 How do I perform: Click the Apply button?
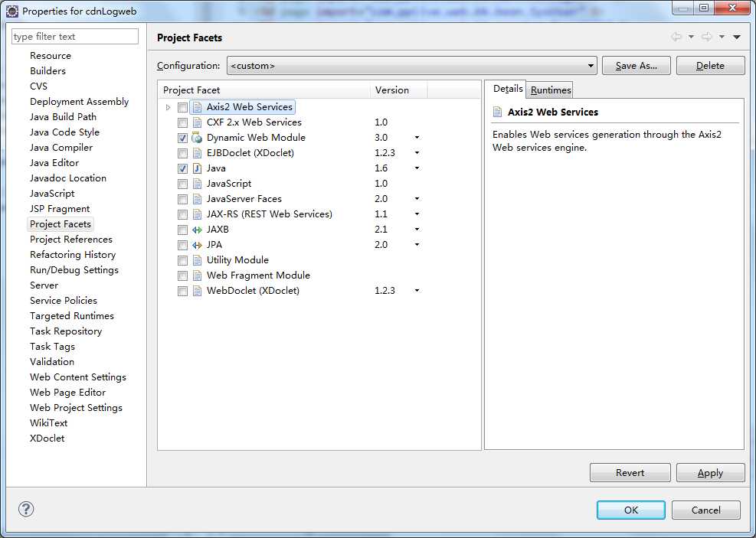tap(710, 472)
